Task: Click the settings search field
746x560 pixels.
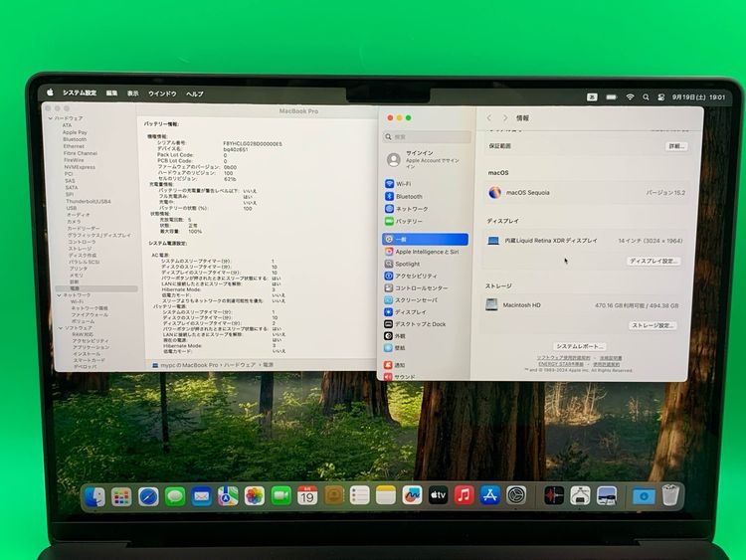Action: click(427, 137)
